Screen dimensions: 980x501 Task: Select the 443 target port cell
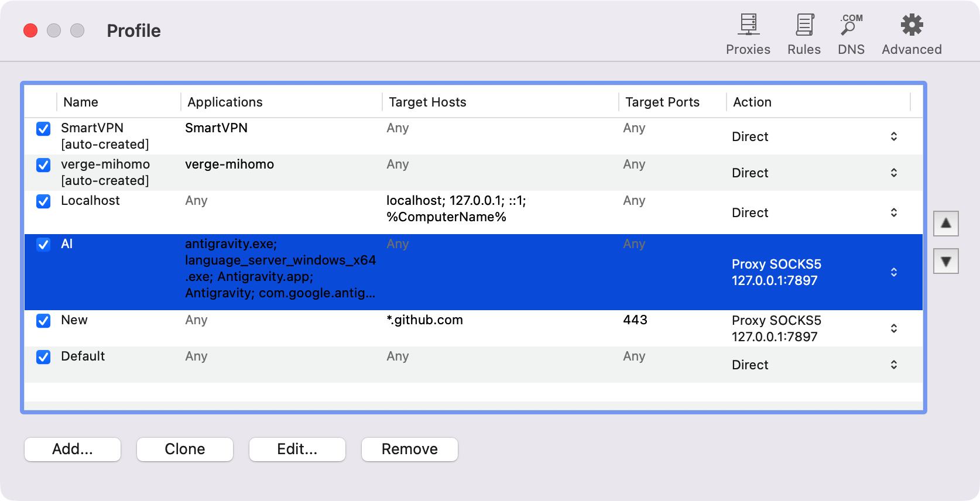(635, 320)
